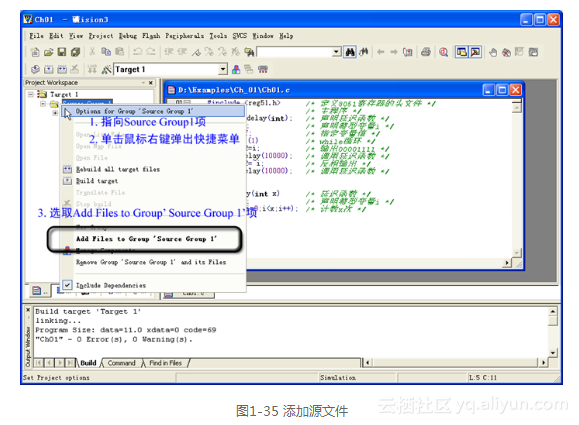Image resolution: width=579 pixels, height=425 pixels.
Task: Click the Save All toolbar icon
Action: coord(75,52)
